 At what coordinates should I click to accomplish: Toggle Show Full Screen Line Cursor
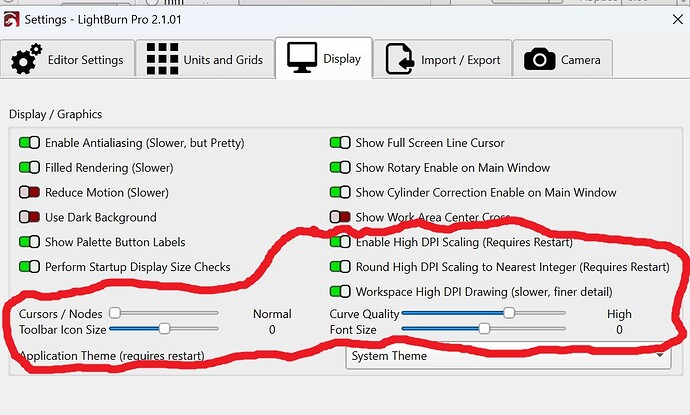point(340,143)
